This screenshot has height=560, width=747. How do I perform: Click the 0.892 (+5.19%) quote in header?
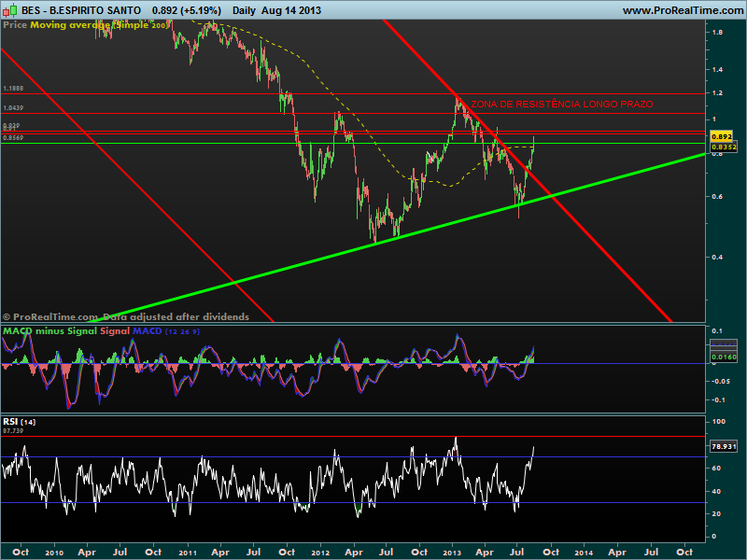[187, 10]
